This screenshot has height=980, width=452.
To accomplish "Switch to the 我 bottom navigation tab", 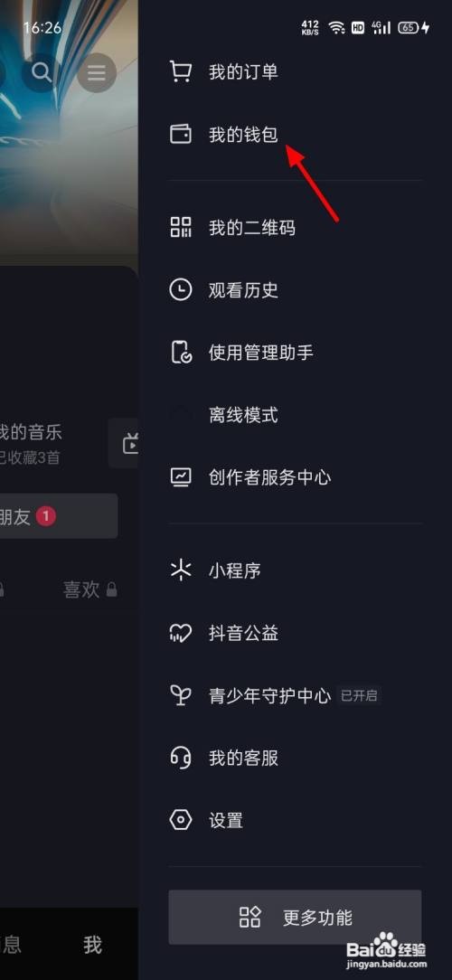I will (x=92, y=945).
